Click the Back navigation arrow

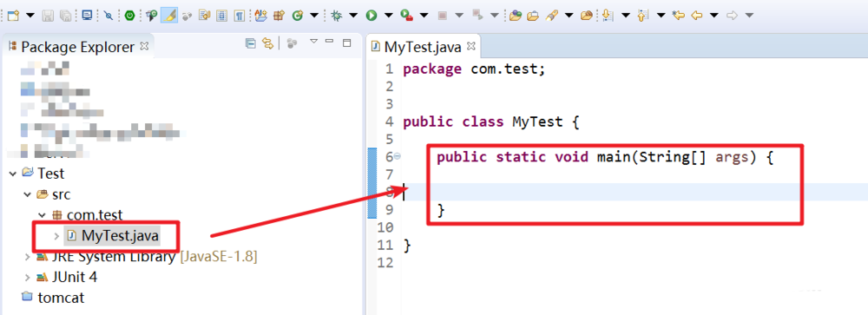(696, 16)
